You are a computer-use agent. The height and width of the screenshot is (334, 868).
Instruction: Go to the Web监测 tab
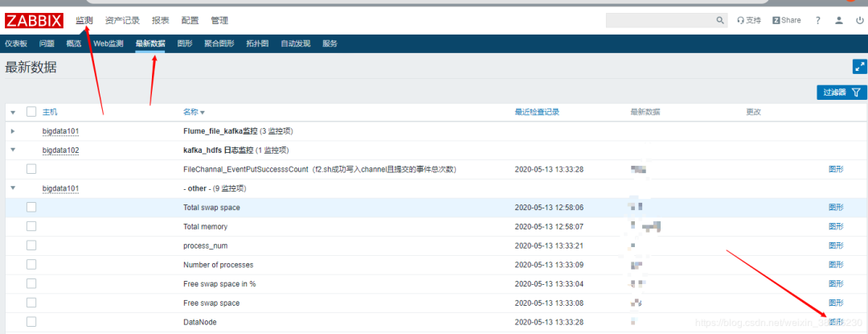pos(108,43)
